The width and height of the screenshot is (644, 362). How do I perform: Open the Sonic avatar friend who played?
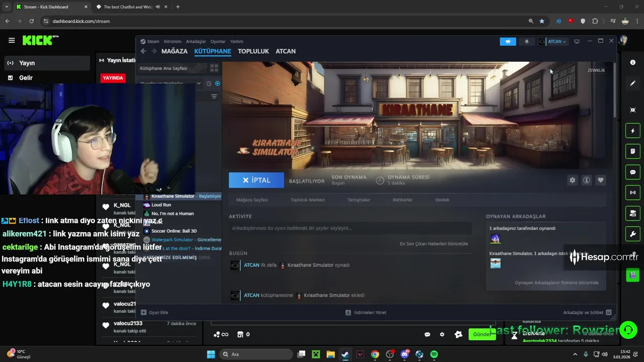coord(496,238)
